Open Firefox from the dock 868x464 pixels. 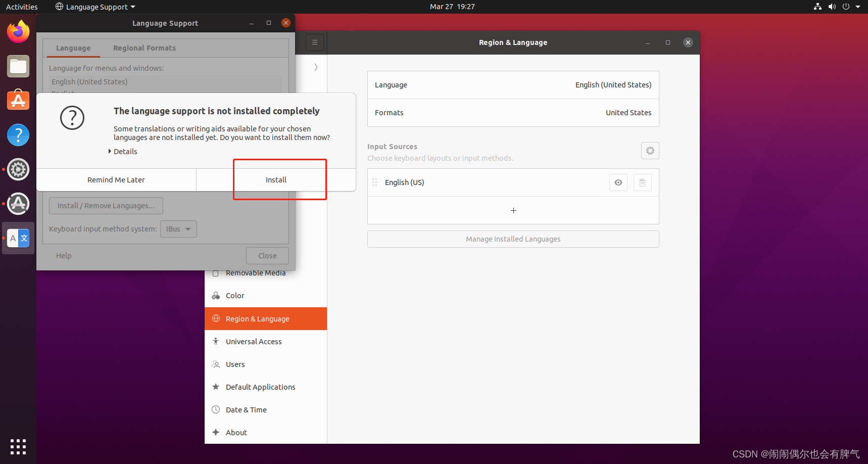pyautogui.click(x=18, y=32)
